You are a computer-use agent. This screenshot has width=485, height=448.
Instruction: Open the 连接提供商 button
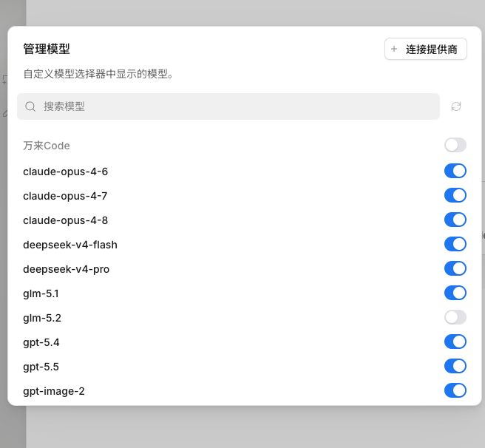tap(426, 49)
